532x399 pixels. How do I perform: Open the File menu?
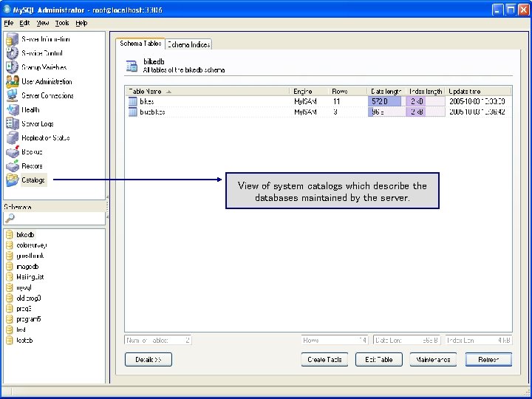point(8,23)
